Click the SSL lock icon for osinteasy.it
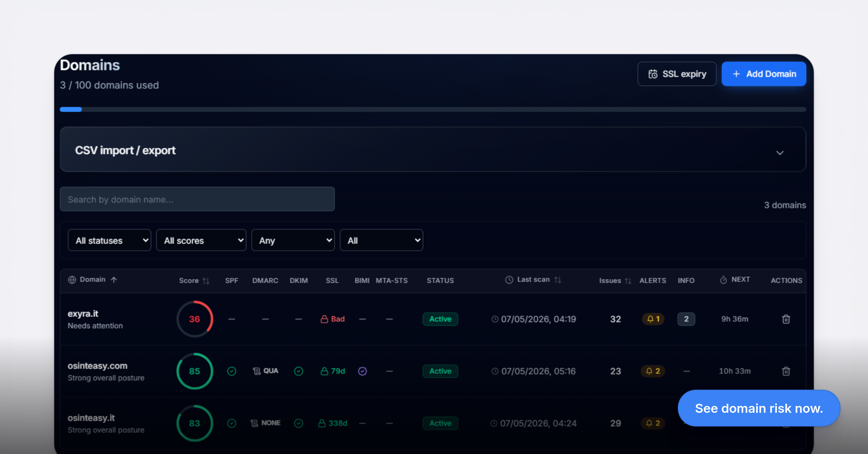Screen dimensions: 868x454 [x=322, y=423]
